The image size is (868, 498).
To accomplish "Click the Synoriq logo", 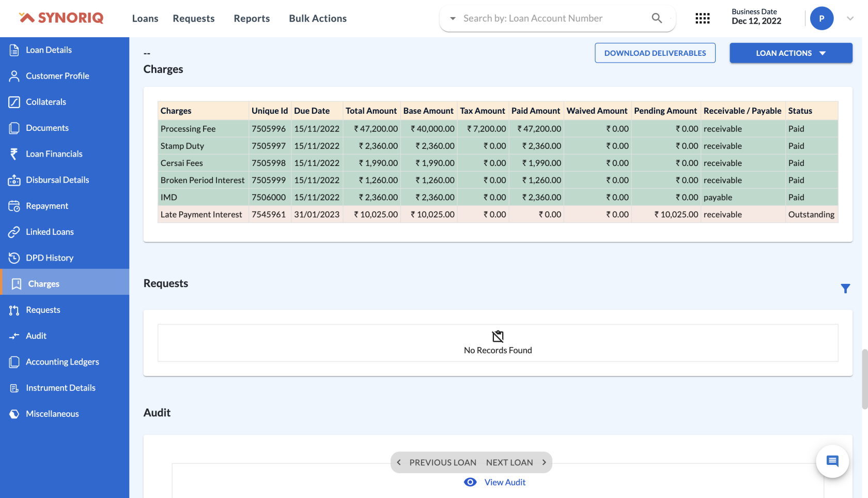I will tap(61, 18).
